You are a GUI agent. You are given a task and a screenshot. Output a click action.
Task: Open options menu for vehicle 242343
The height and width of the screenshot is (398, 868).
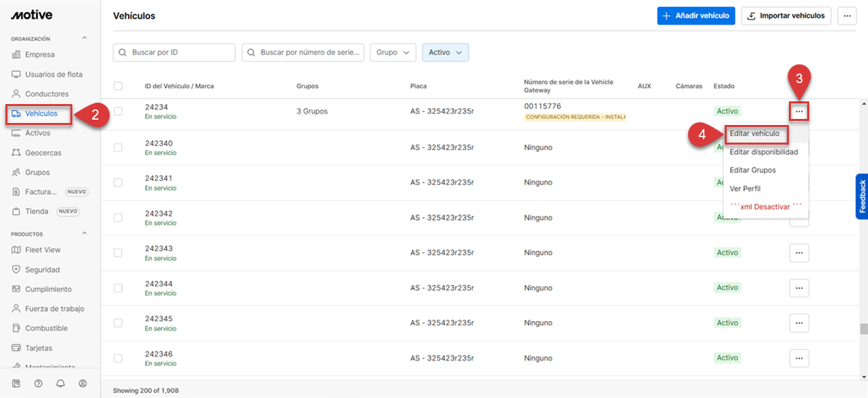coord(799,253)
